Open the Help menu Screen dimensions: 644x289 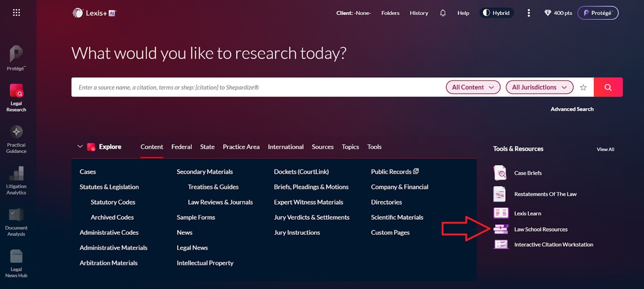[463, 13]
